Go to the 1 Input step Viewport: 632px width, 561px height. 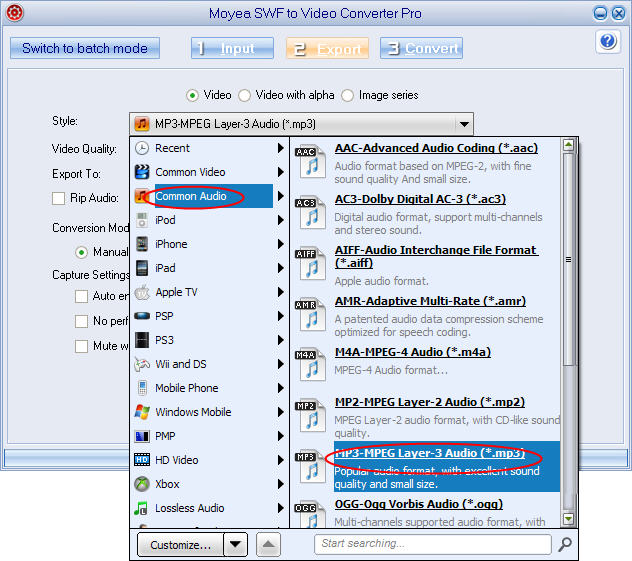click(233, 48)
